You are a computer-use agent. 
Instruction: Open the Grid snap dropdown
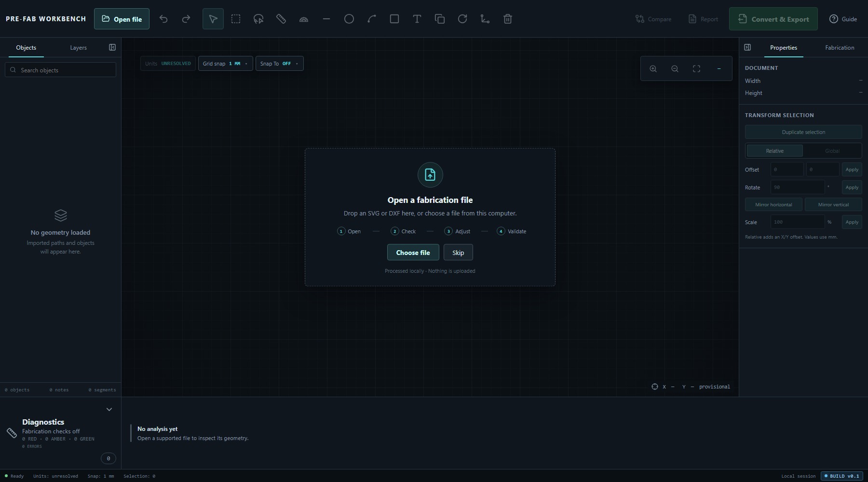226,64
